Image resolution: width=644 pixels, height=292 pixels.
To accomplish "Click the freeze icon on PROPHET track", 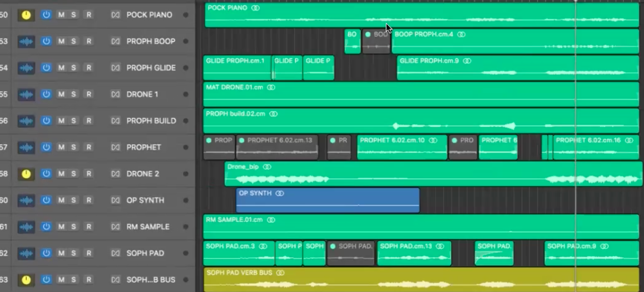I will pyautogui.click(x=116, y=147).
